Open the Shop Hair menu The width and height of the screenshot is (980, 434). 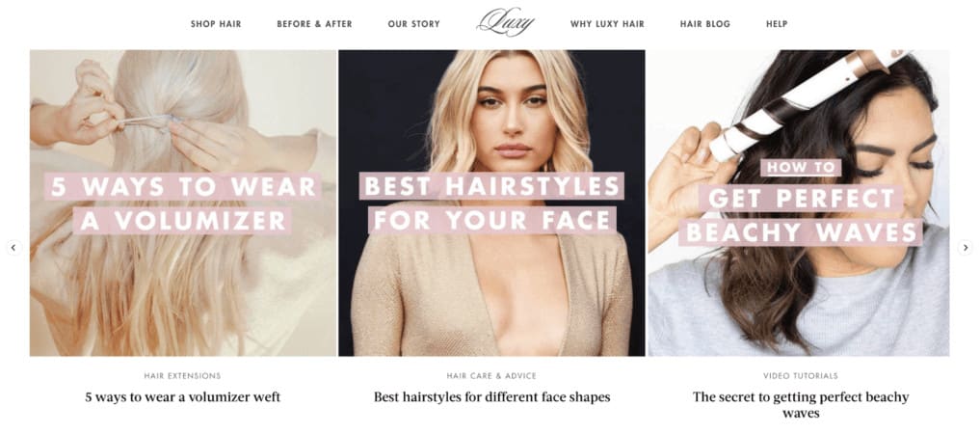click(x=216, y=24)
